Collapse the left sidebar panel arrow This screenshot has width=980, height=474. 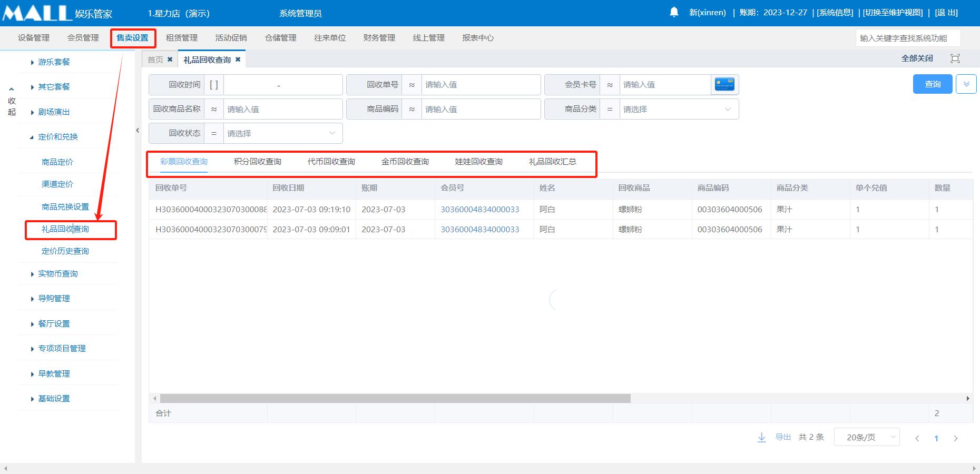(138, 130)
